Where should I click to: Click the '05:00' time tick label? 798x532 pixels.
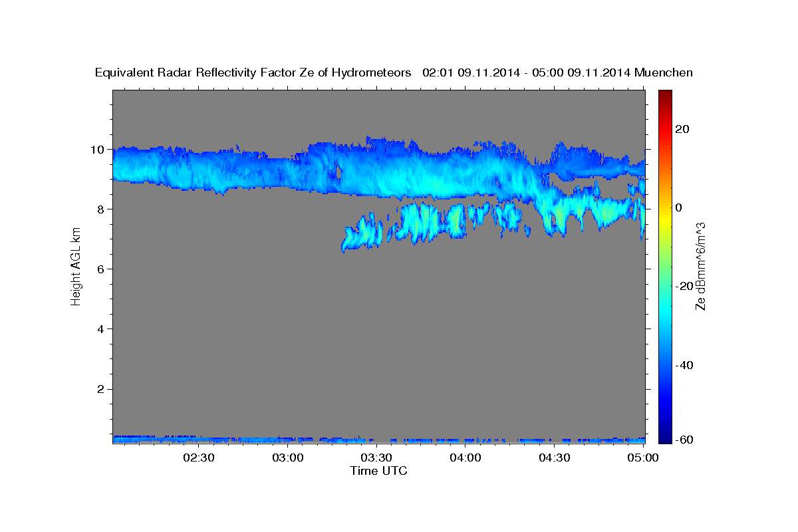pyautogui.click(x=643, y=458)
